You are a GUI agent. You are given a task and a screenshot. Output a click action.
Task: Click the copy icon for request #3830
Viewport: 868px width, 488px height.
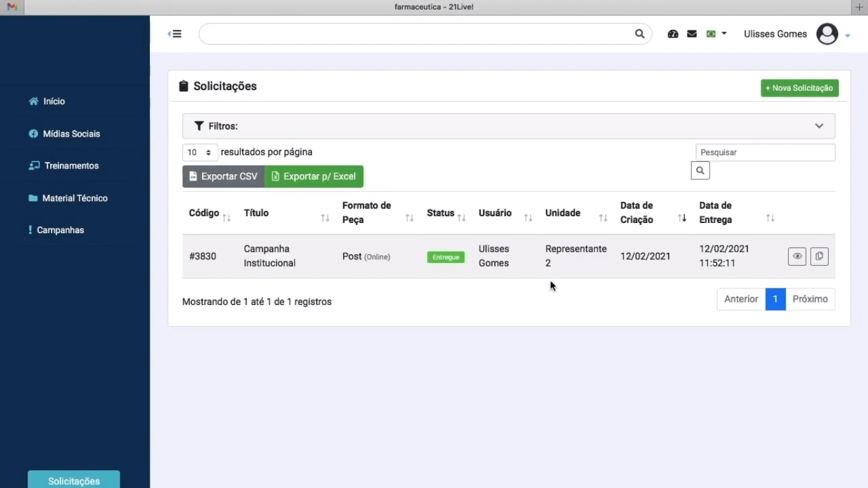tap(819, 256)
